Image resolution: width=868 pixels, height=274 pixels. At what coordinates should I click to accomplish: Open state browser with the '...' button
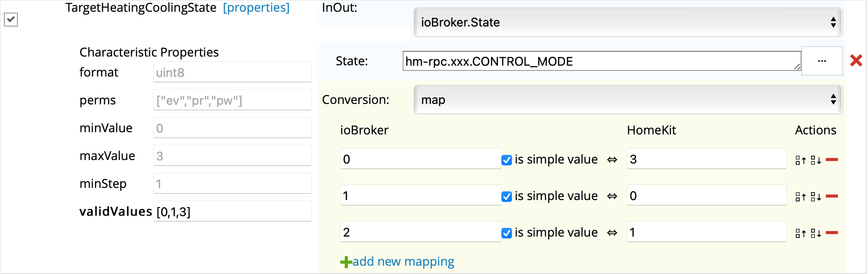pyautogui.click(x=822, y=61)
